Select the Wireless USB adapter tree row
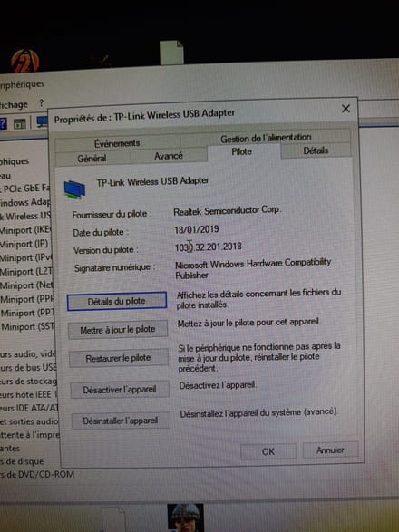 25,216
